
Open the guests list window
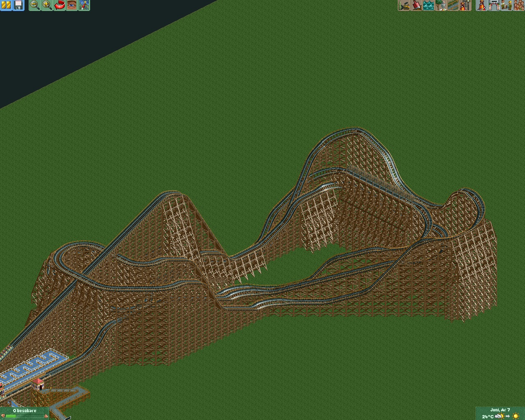(x=518, y=5)
